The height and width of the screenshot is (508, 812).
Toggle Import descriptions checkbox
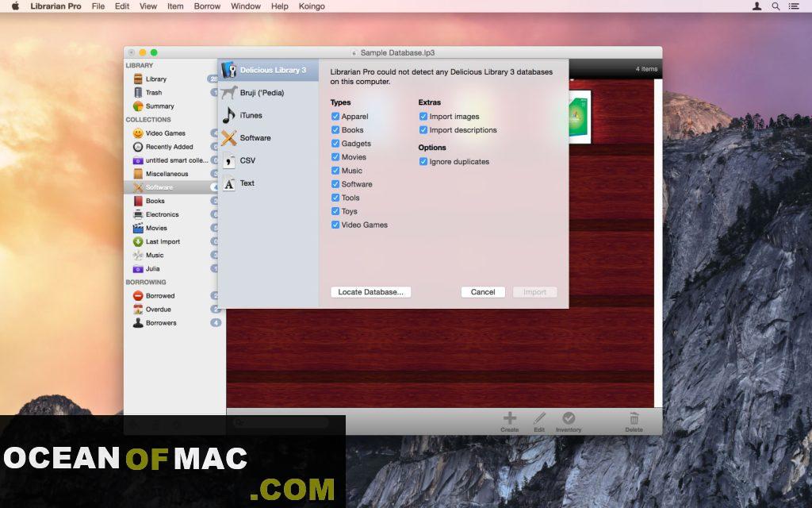pyautogui.click(x=423, y=130)
